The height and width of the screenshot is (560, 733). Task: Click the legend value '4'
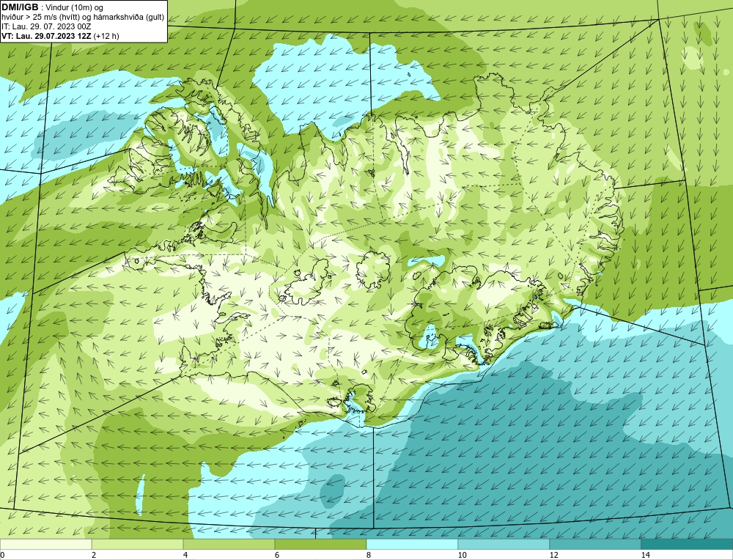pos(185,555)
